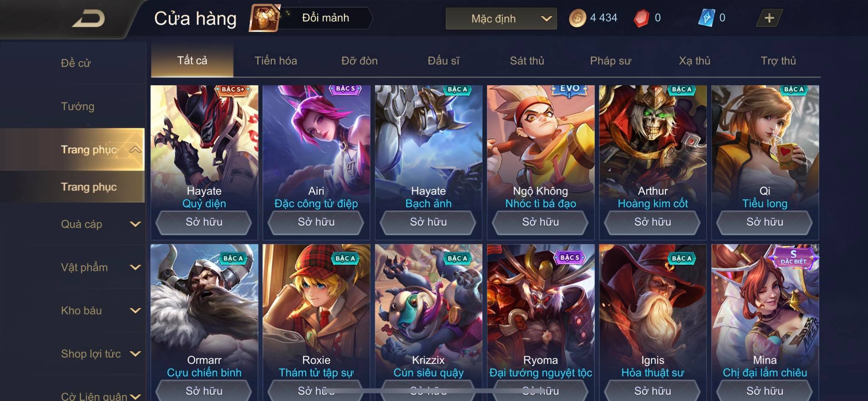The image size is (868, 401).
Task: Click the plus icon to add currency
Action: 769,18
